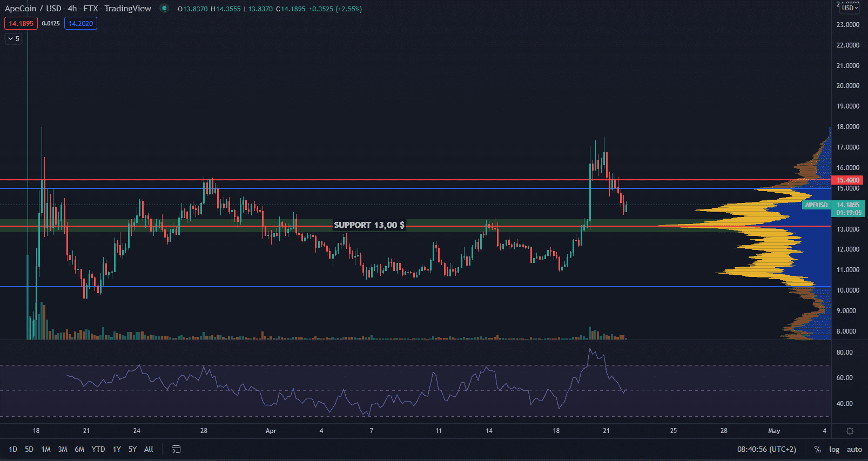The width and height of the screenshot is (868, 461).
Task: Open chart settings gear icon
Action: click(850, 431)
